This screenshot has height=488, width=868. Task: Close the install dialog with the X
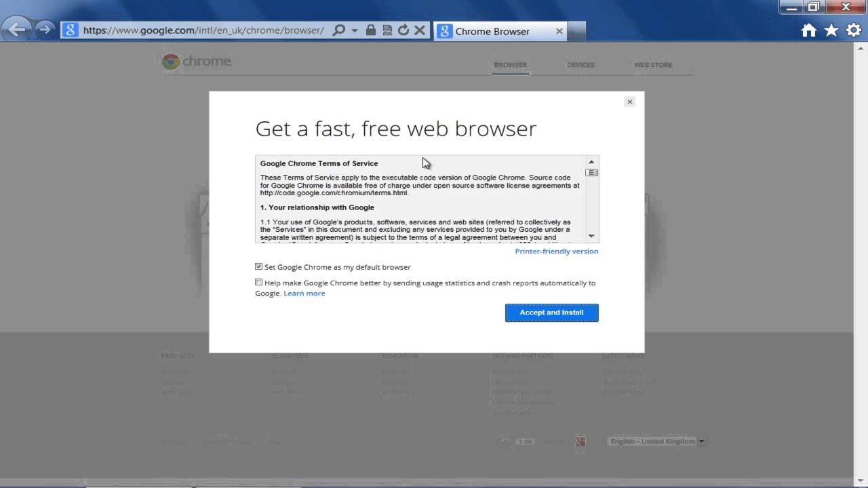pos(629,102)
